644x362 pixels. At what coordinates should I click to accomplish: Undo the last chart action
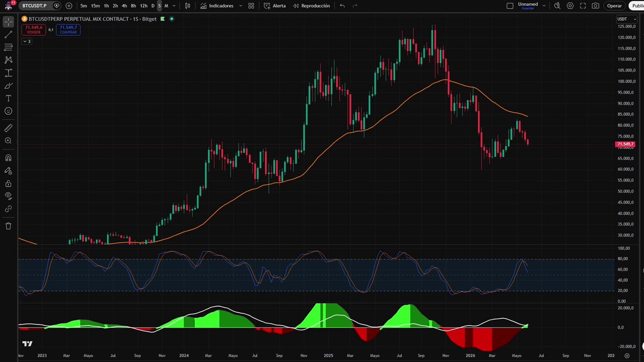342,6
